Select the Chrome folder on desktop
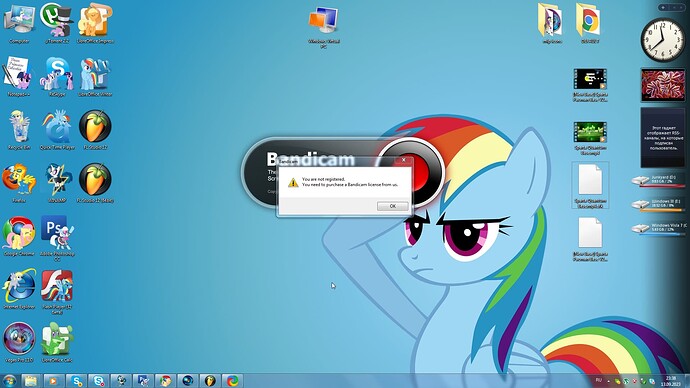The width and height of the screenshot is (690, 388). point(590,23)
